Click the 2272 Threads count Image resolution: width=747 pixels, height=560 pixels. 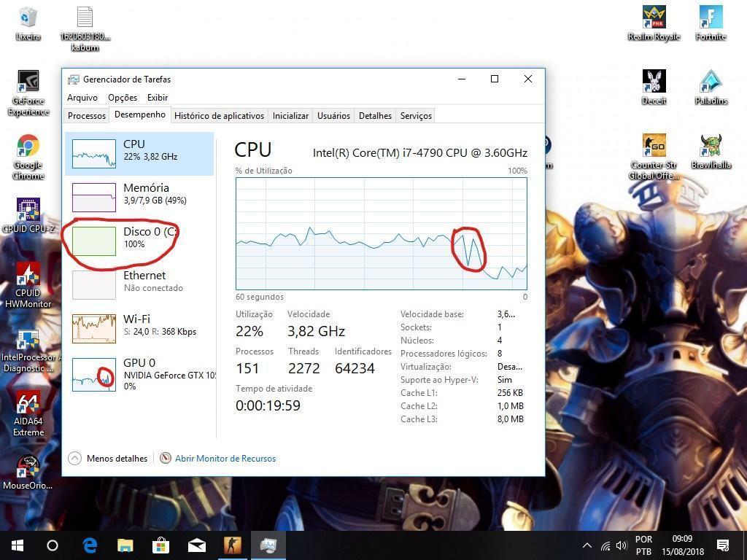(x=304, y=368)
